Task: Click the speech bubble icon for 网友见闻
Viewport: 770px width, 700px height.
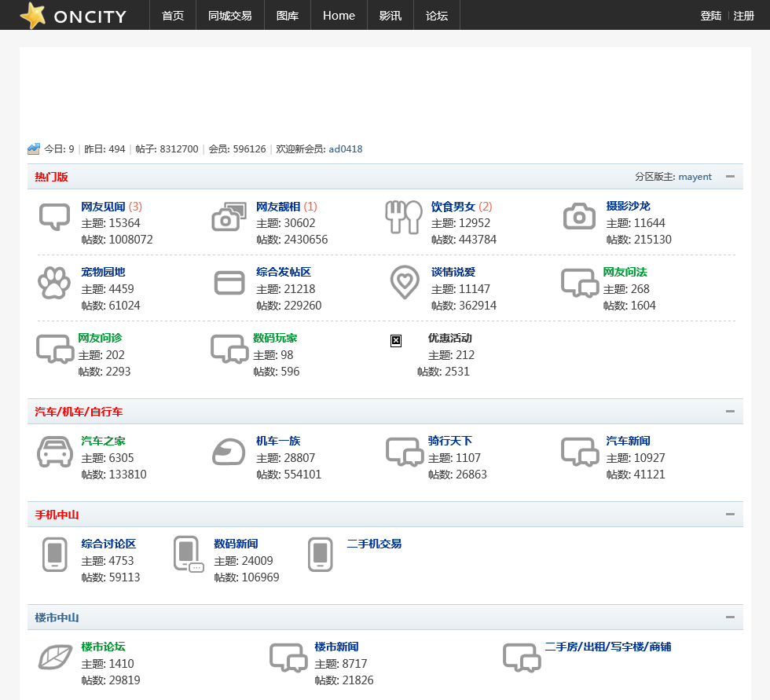Action: click(x=54, y=217)
